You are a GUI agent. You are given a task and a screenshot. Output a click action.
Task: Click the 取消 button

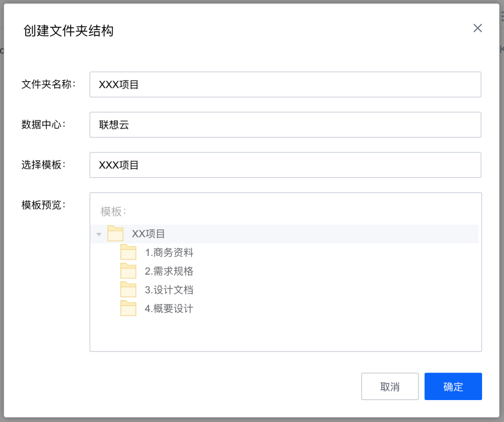(390, 387)
